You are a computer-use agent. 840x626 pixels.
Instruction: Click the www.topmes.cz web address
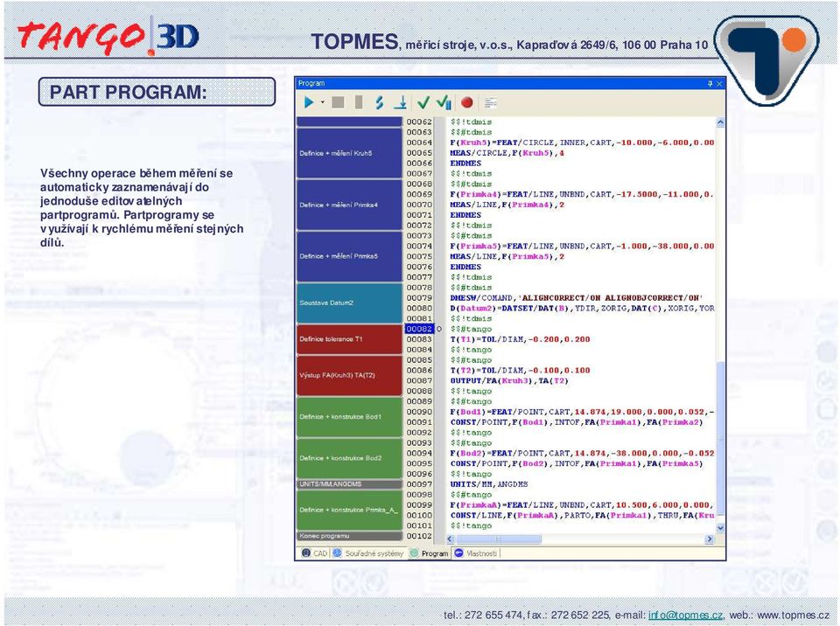793,616
